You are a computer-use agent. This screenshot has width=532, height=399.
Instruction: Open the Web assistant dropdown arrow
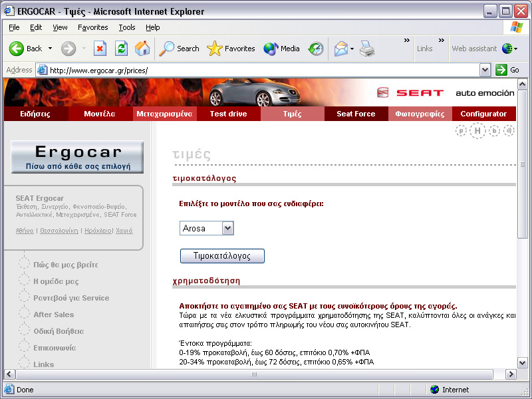[516, 49]
